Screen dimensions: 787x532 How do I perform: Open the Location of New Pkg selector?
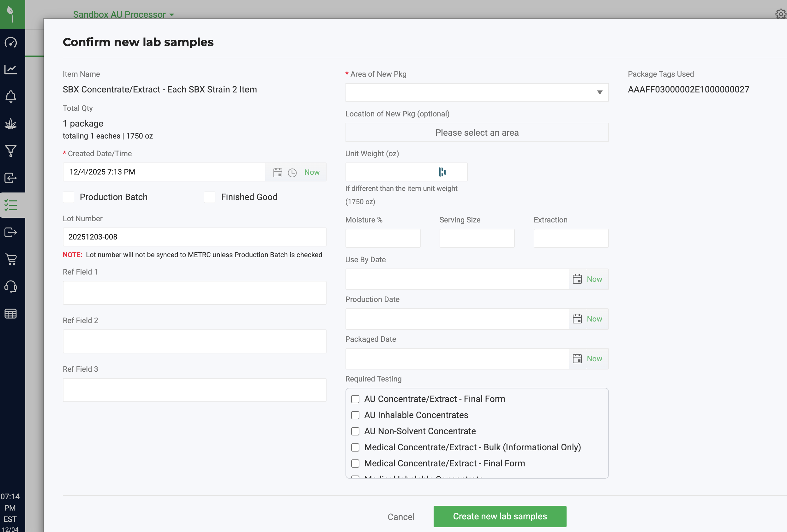pos(477,132)
